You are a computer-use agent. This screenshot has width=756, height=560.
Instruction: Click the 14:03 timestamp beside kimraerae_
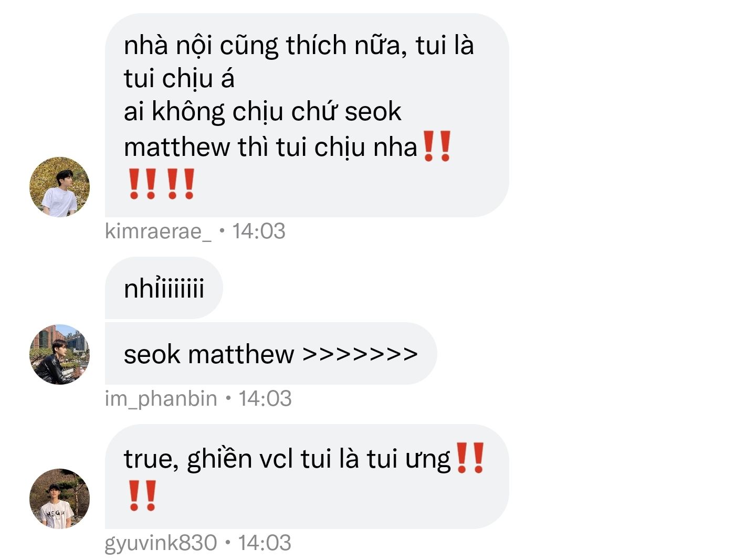pos(259,231)
